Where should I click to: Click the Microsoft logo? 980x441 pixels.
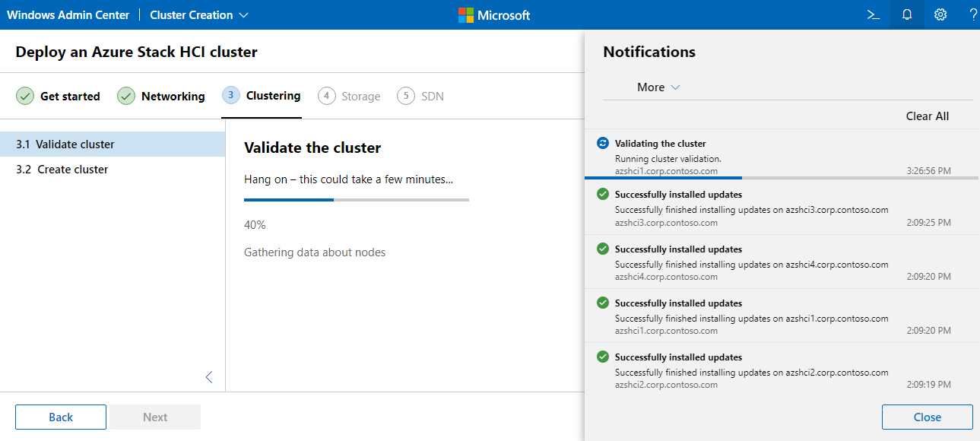pyautogui.click(x=494, y=14)
